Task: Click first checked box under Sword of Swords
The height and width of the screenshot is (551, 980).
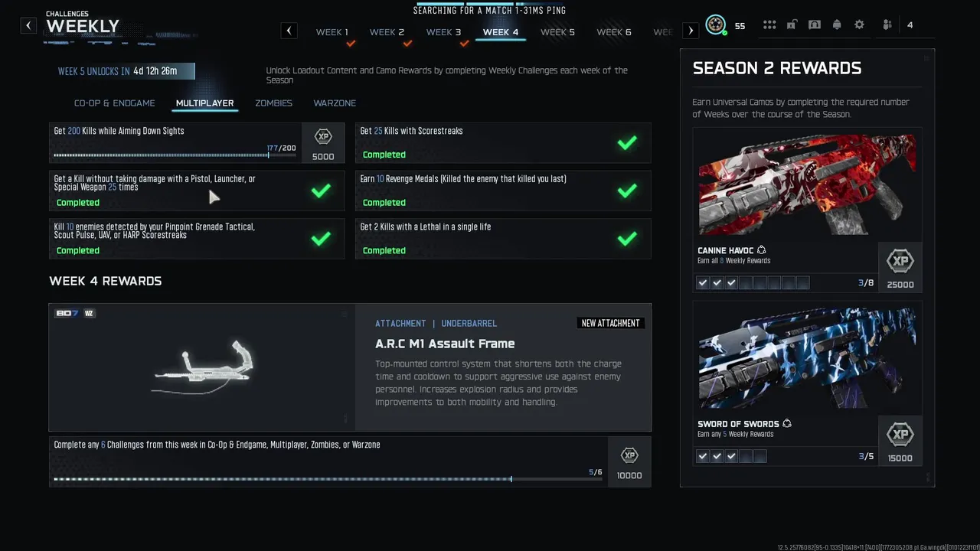Action: click(703, 456)
